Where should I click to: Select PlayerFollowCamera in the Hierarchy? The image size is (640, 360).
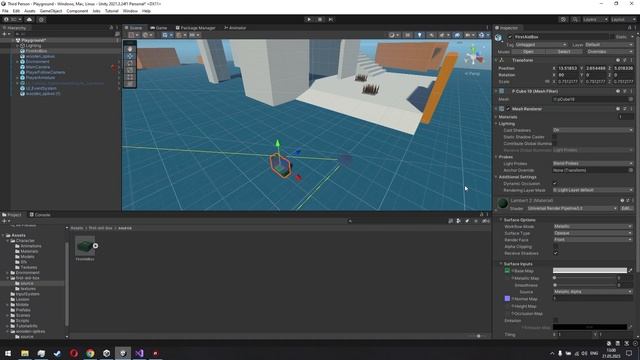[x=45, y=72]
